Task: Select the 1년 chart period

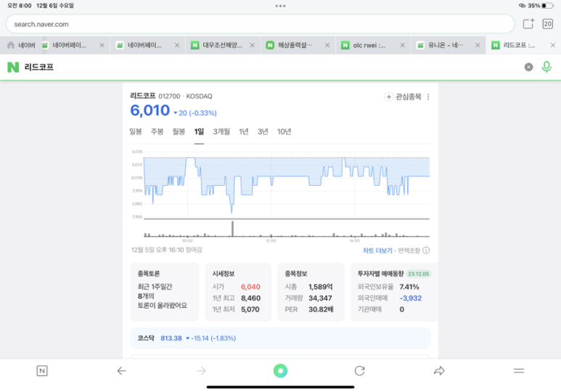Action: point(244,131)
